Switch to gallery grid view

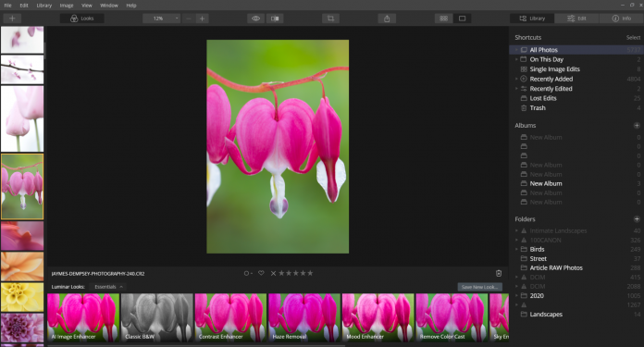(443, 19)
